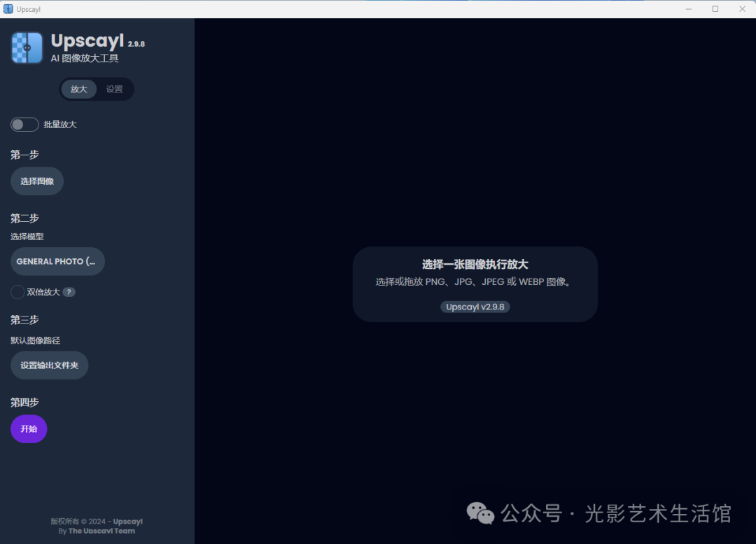This screenshot has width=756, height=544.
Task: Select the 放大 upscale tab
Action: point(79,89)
